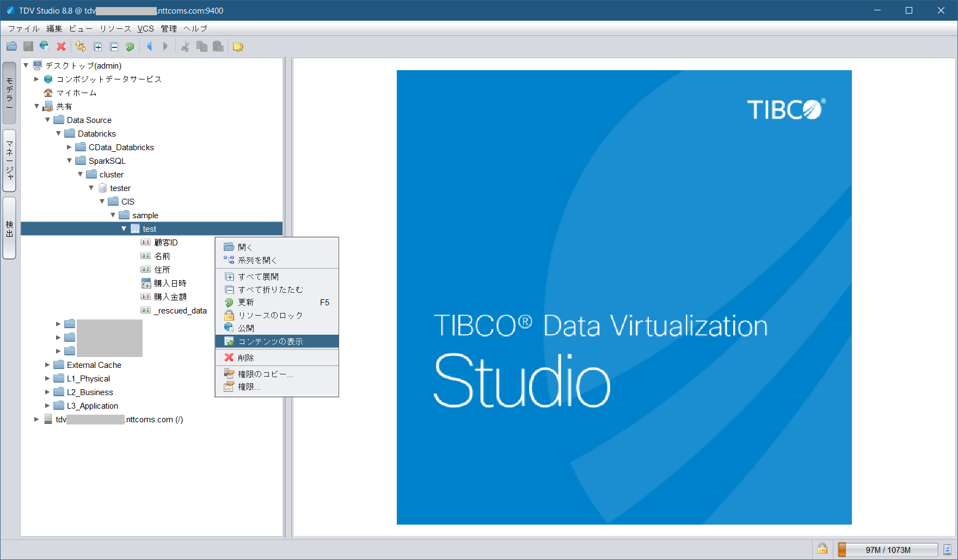958x560 pixels.
Task: Open the VCS menu
Action: (145, 29)
